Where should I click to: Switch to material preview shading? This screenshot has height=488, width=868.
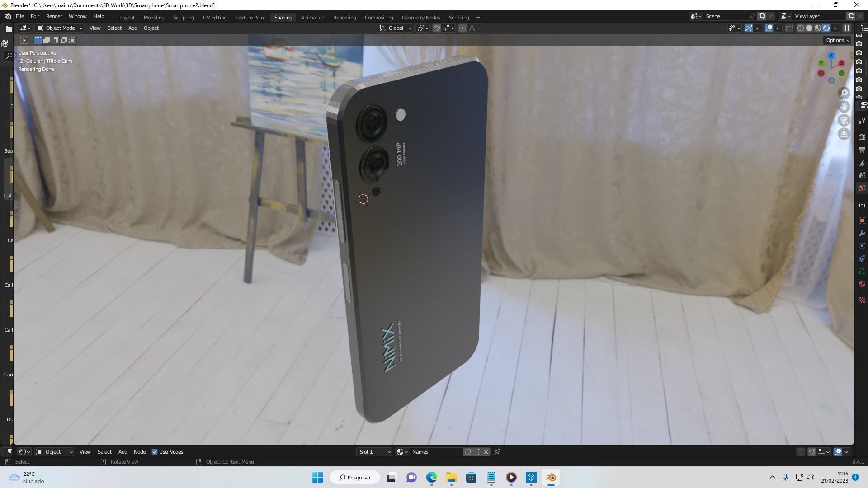(817, 28)
